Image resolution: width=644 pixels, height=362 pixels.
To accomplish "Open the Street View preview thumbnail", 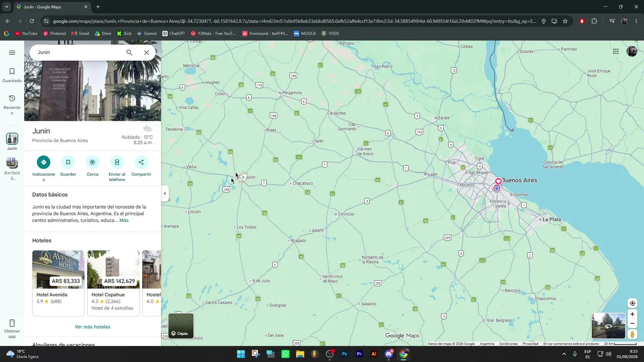I will (x=608, y=326).
